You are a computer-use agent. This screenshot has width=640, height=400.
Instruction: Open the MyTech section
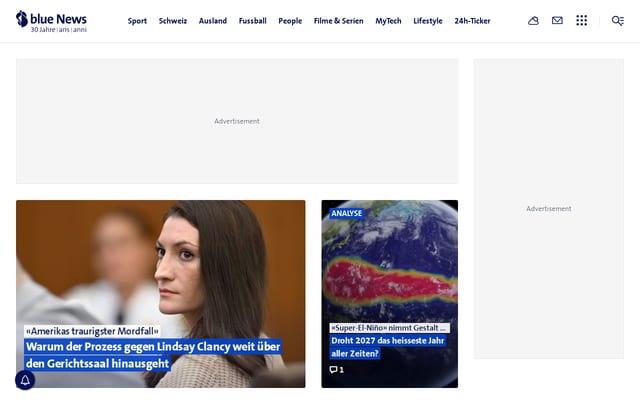388,21
